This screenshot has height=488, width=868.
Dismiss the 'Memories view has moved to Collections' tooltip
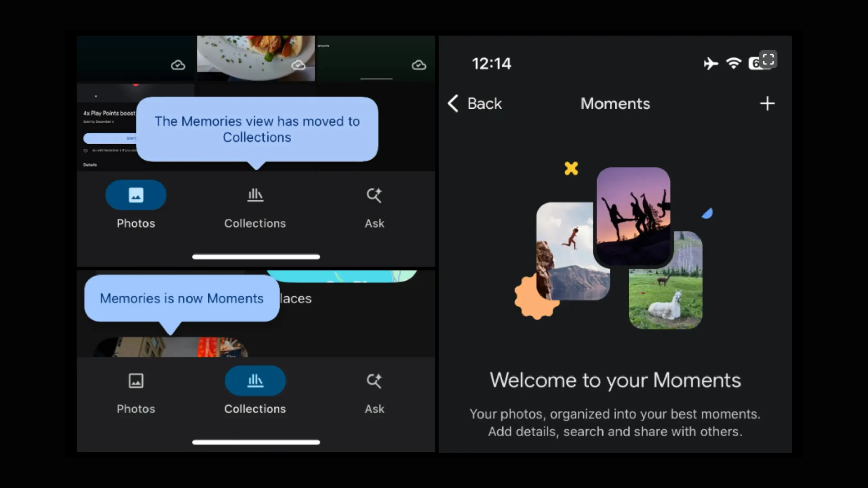coord(257,129)
